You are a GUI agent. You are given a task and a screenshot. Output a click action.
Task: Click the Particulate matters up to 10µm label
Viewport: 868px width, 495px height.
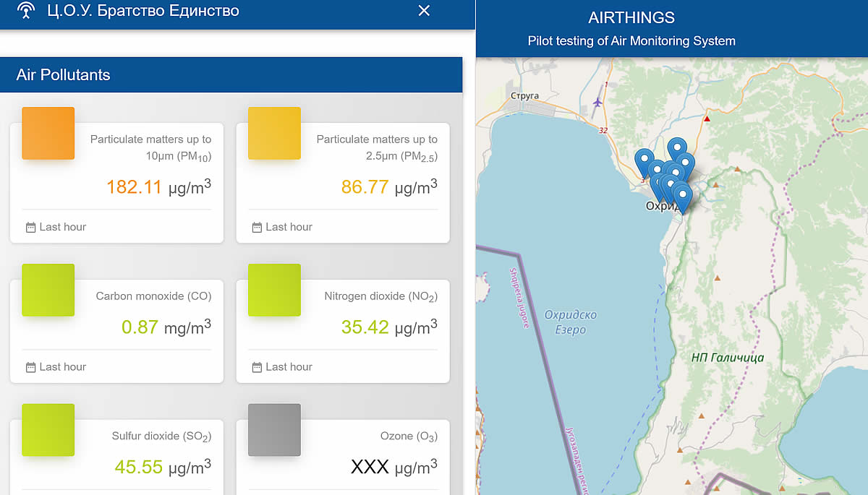click(150, 147)
